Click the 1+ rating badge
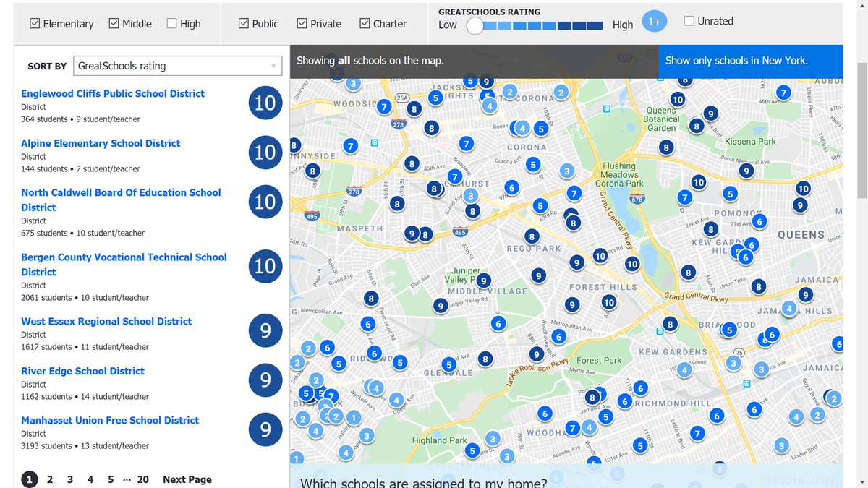 coord(654,22)
